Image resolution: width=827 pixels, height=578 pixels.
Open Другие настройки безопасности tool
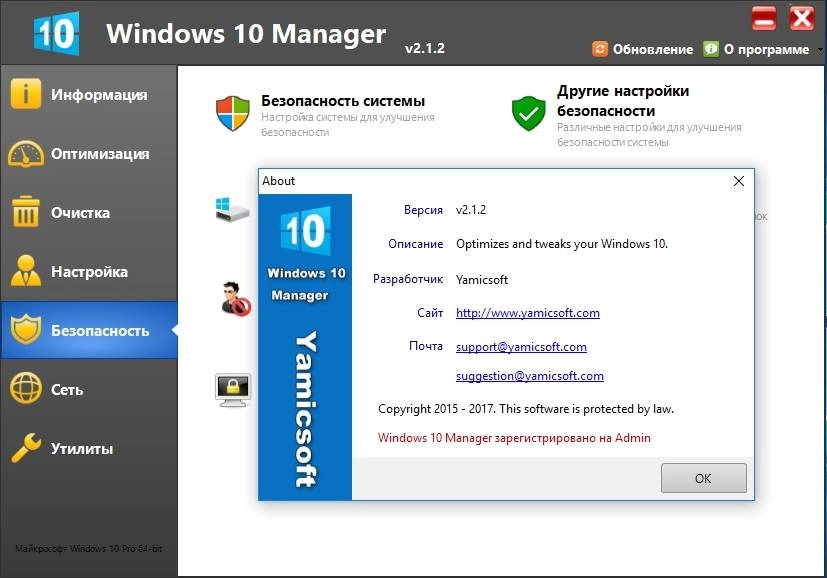623,101
